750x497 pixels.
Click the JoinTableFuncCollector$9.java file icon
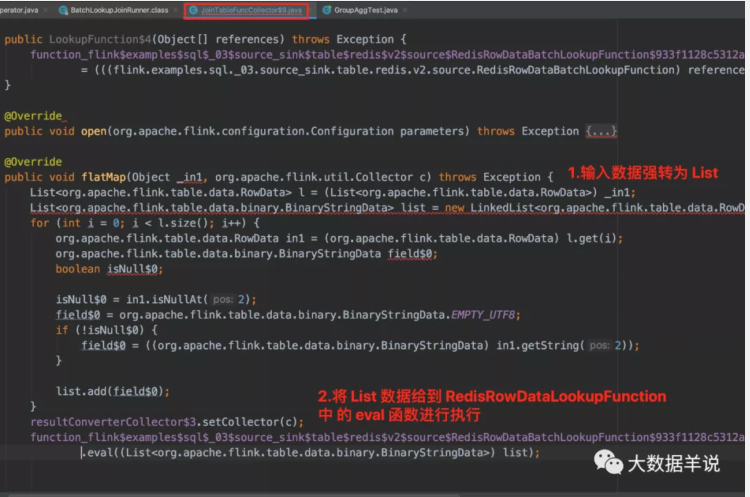pyautogui.click(x=192, y=9)
